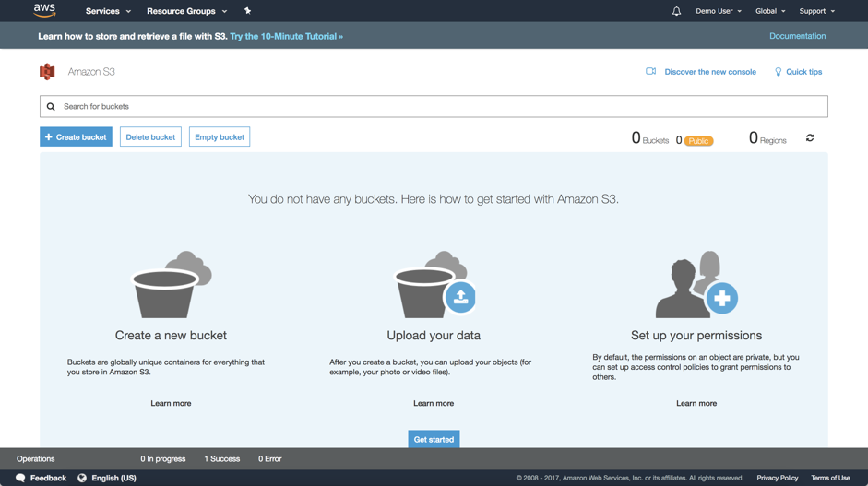Open the Documentation link

point(797,36)
